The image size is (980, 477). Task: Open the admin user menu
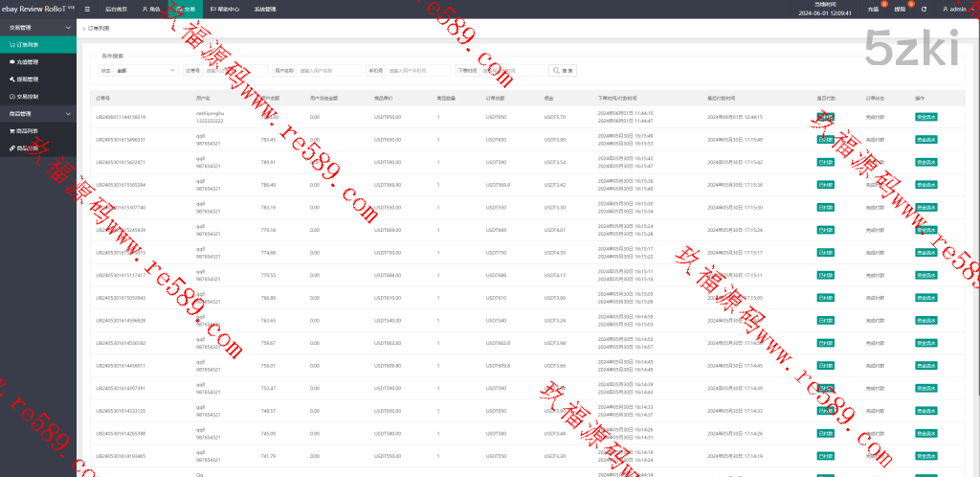pos(953,9)
